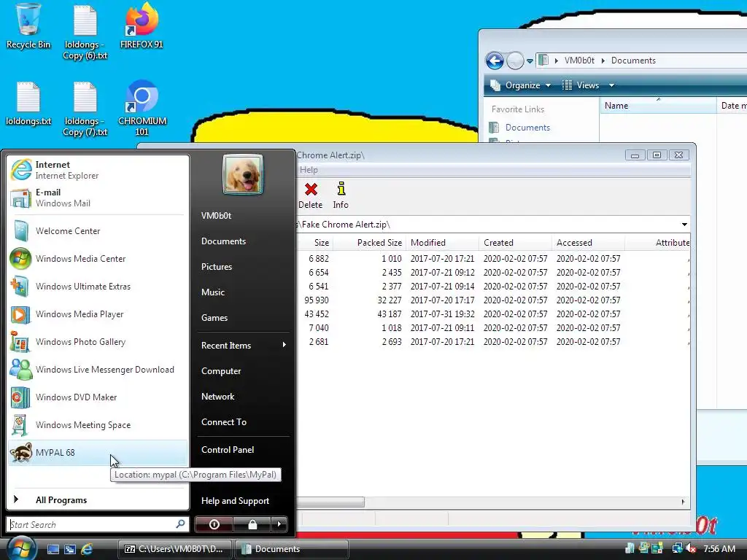This screenshot has height=560, width=747.
Task: Select row with size 95 930
Action: tap(492, 300)
